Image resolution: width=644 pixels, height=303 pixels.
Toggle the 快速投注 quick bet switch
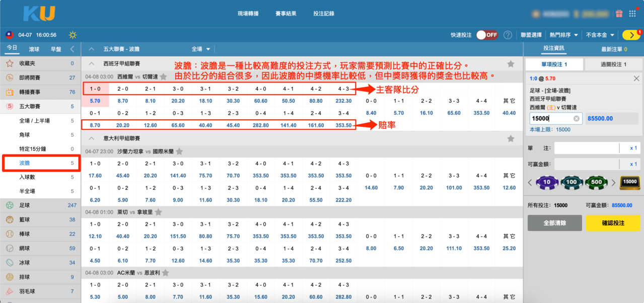click(487, 35)
